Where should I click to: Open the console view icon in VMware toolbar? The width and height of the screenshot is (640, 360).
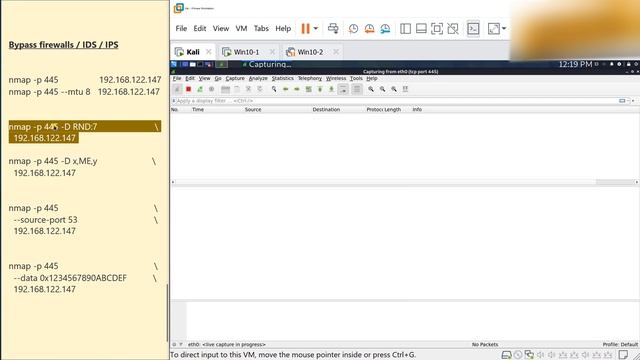click(473, 29)
